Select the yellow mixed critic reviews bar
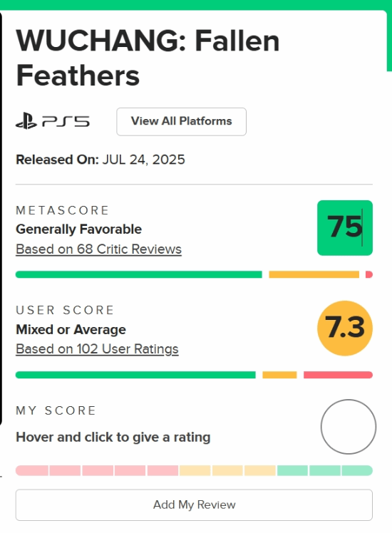392x533 pixels. 314,274
